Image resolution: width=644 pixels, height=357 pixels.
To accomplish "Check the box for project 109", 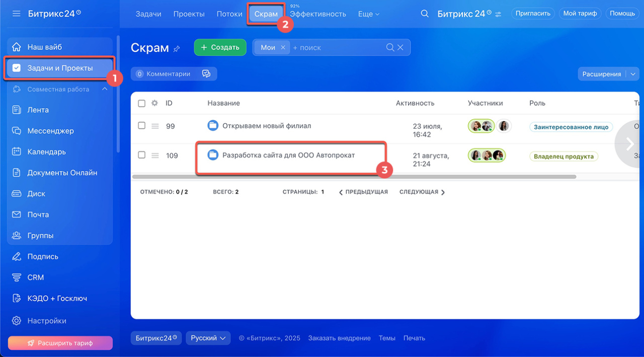I will tap(142, 155).
